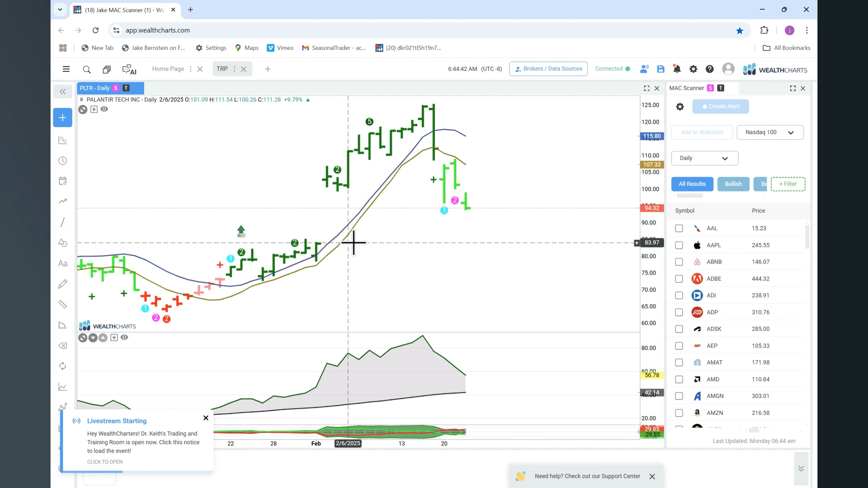868x488 pixels.
Task: Expand the bottom panel double chevron
Action: (x=801, y=469)
